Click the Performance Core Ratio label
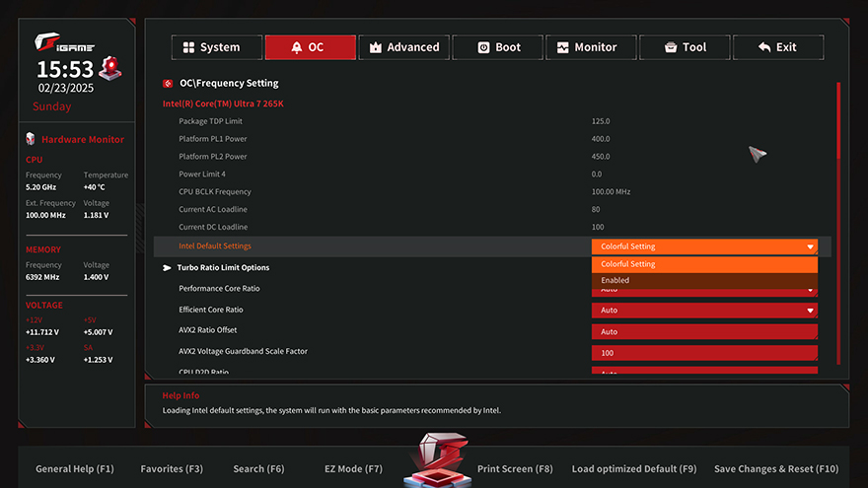 (219, 288)
